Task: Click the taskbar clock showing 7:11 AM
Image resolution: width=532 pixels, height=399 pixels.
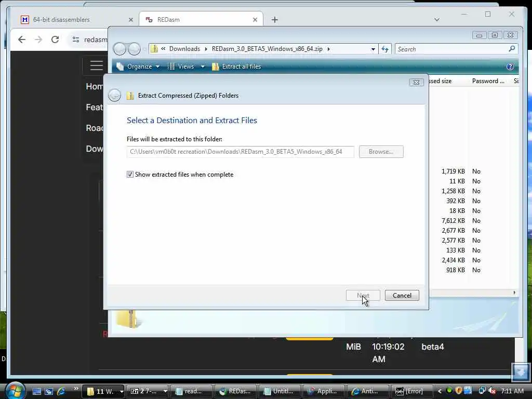Action: click(x=512, y=391)
